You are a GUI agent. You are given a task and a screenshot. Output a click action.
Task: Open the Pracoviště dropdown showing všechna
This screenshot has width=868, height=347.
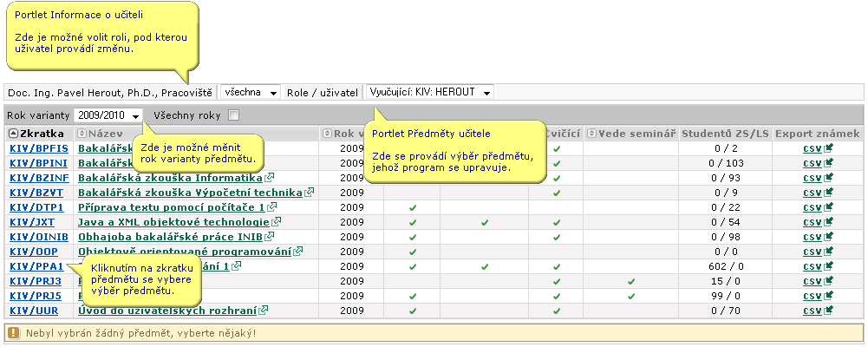251,93
